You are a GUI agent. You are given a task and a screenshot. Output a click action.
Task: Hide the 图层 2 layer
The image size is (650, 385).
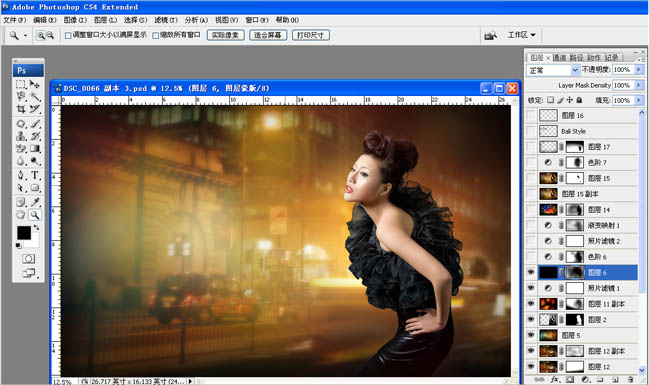coord(531,320)
